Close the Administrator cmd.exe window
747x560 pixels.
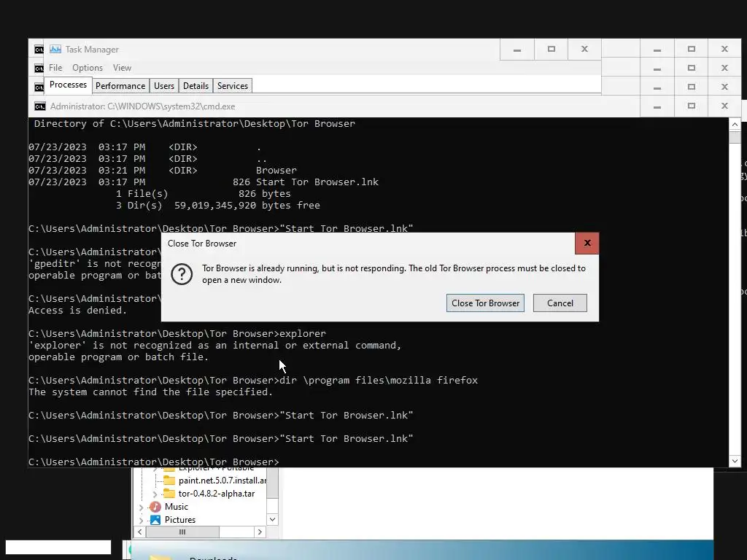(724, 106)
